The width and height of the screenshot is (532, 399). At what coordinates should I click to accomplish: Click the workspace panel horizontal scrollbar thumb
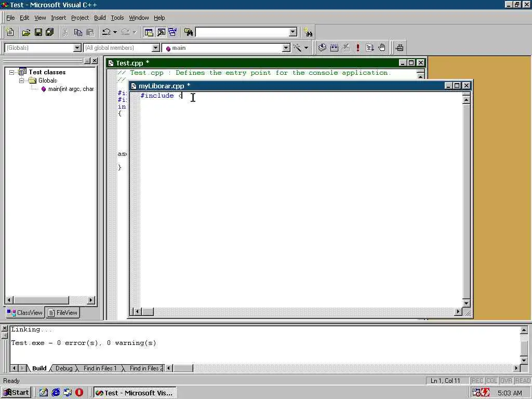pyautogui.click(x=41, y=300)
